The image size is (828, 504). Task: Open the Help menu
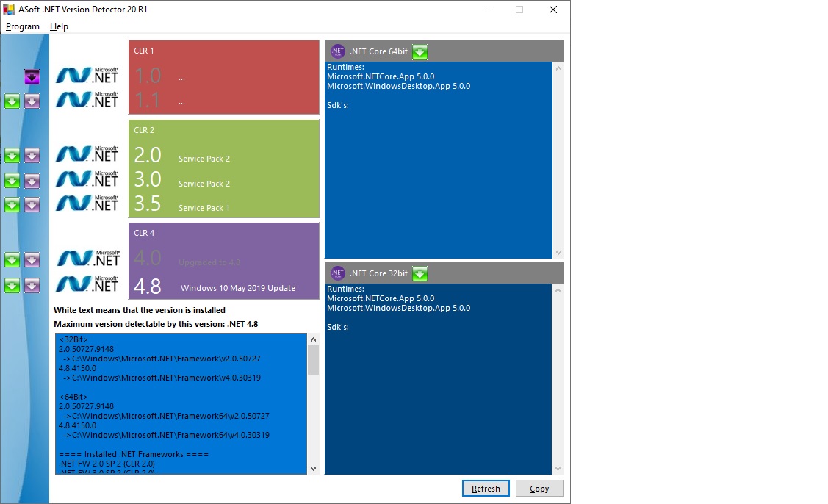pos(59,26)
